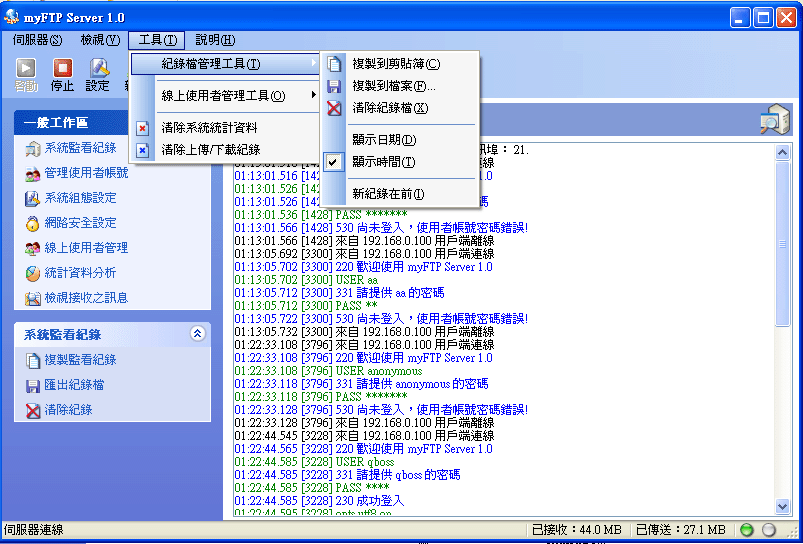Expand 紀錄檔管理工具 submenu arrow
This screenshot has height=544, width=803.
click(313, 64)
